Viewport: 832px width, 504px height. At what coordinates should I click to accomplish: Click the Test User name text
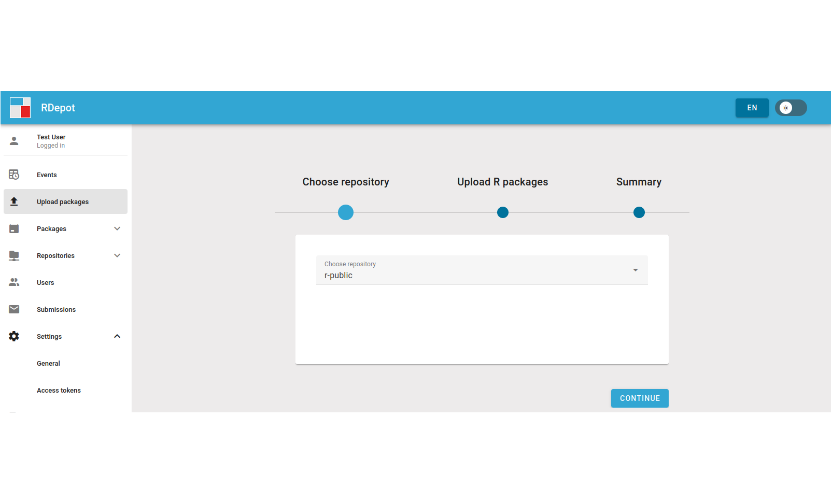tap(51, 137)
